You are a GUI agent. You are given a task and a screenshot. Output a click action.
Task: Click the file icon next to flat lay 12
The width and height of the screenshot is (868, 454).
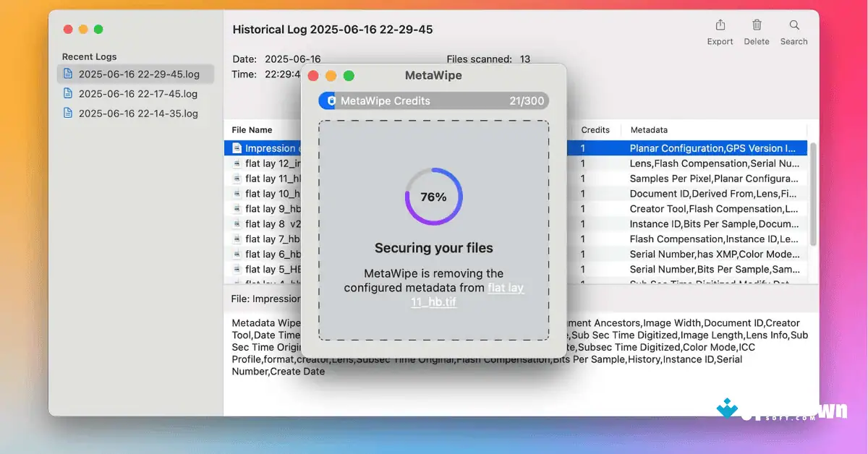(237, 163)
